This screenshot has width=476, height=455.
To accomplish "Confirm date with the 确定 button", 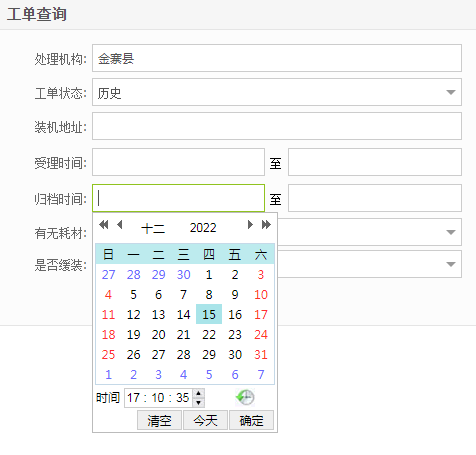I will 251,420.
